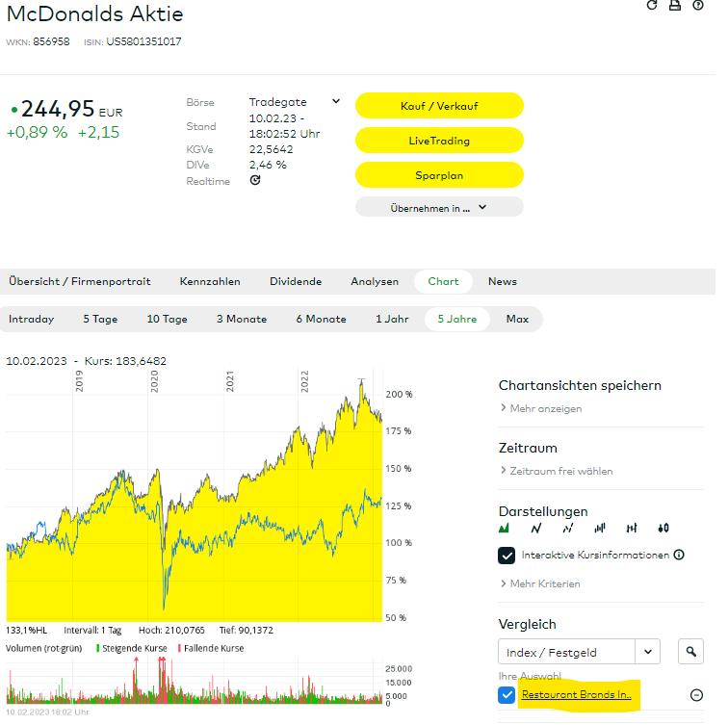Click the comparison search magnifier icon
This screenshot has height=725, width=728.
pos(690,652)
